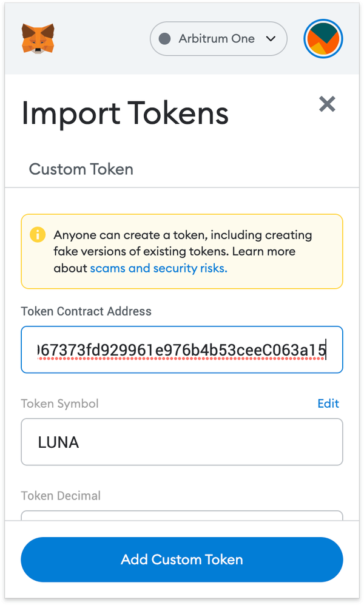
Task: Open the account avatar menu
Action: coord(323,39)
